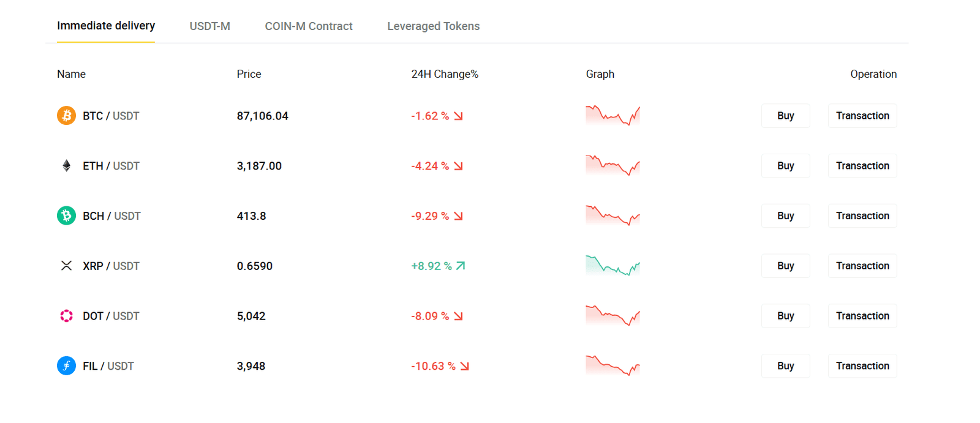The width and height of the screenshot is (980, 423).
Task: View the XRP green sparkline chart
Action: click(612, 266)
